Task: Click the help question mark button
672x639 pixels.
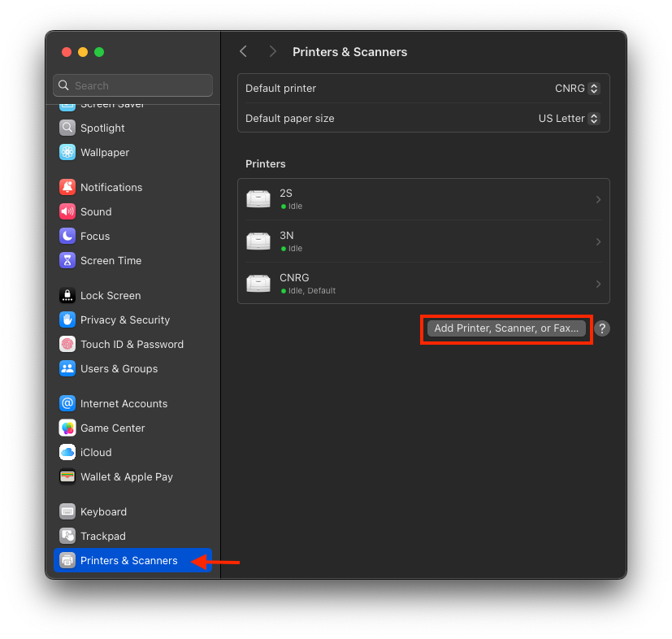Action: coord(601,328)
